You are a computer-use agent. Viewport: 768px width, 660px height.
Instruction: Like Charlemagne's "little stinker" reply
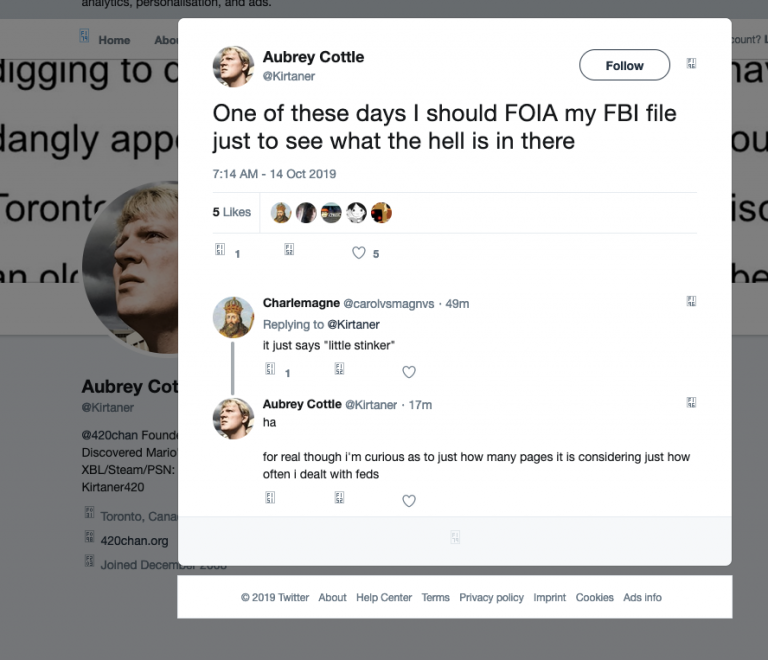[408, 372]
